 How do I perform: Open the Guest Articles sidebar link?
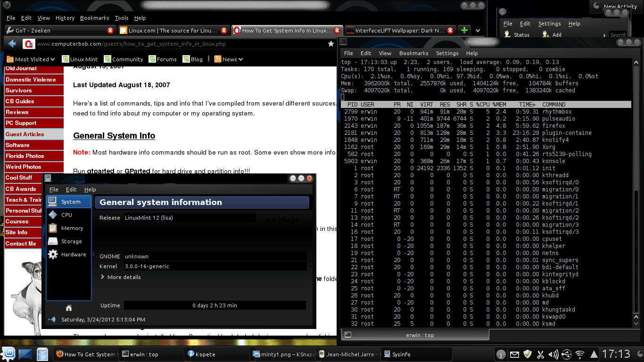[x=34, y=134]
